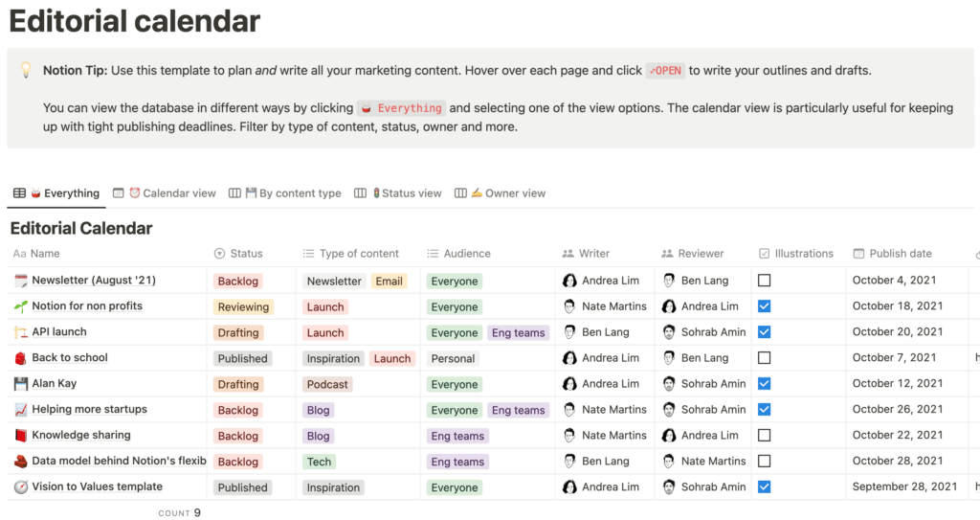Click the COUNT 9 footer

(179, 513)
